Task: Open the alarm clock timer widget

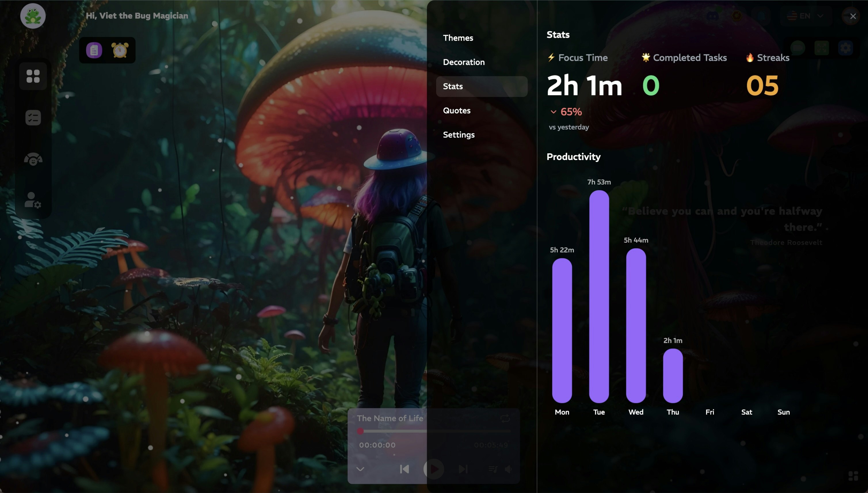Action: click(120, 50)
